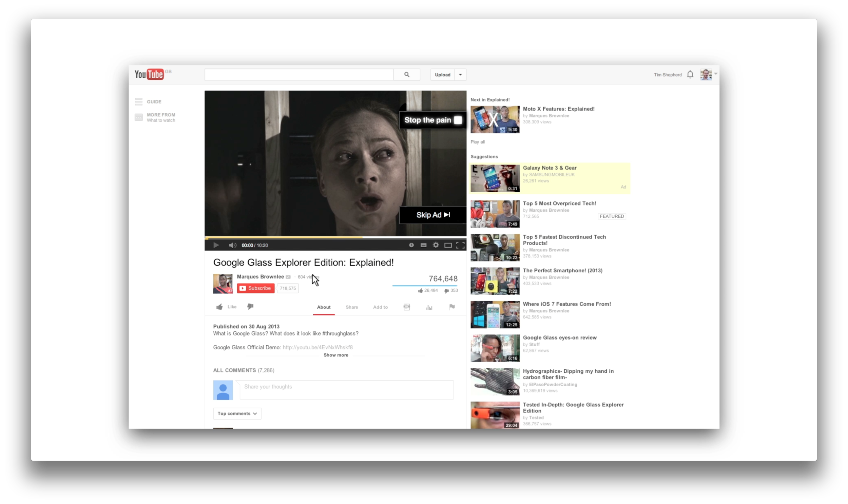The height and width of the screenshot is (504, 848).
Task: Click the 7:49 Overpriced Tech thumbnail
Action: coord(495,214)
